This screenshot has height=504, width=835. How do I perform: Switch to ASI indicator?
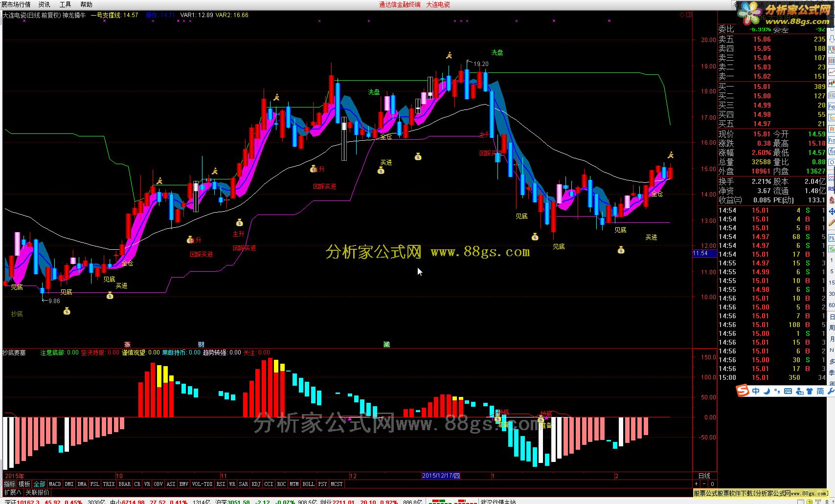171,484
